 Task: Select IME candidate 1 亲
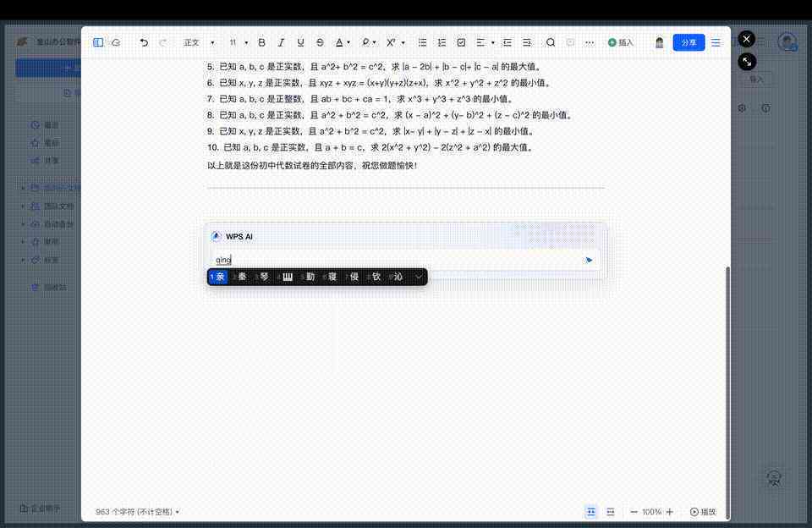click(x=217, y=277)
